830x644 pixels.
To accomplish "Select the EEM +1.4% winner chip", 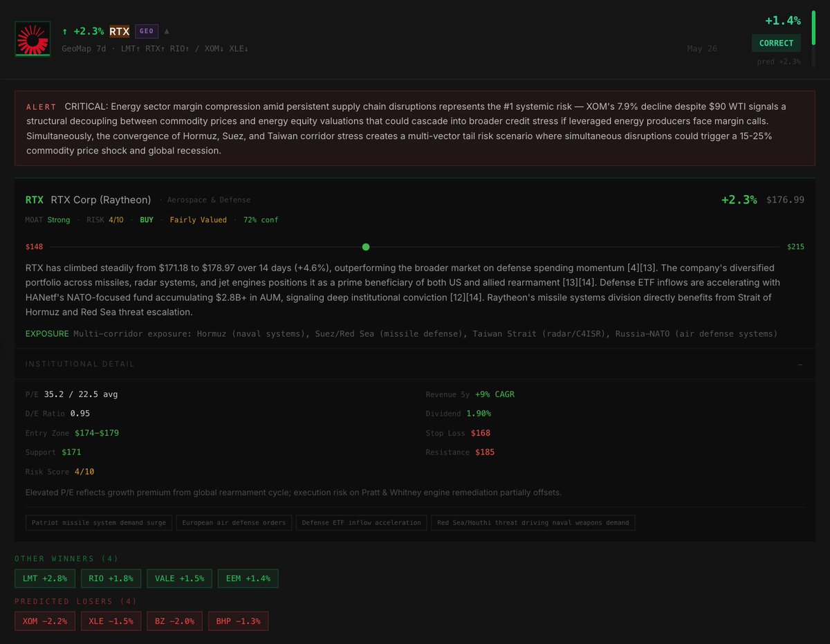I will [x=248, y=578].
